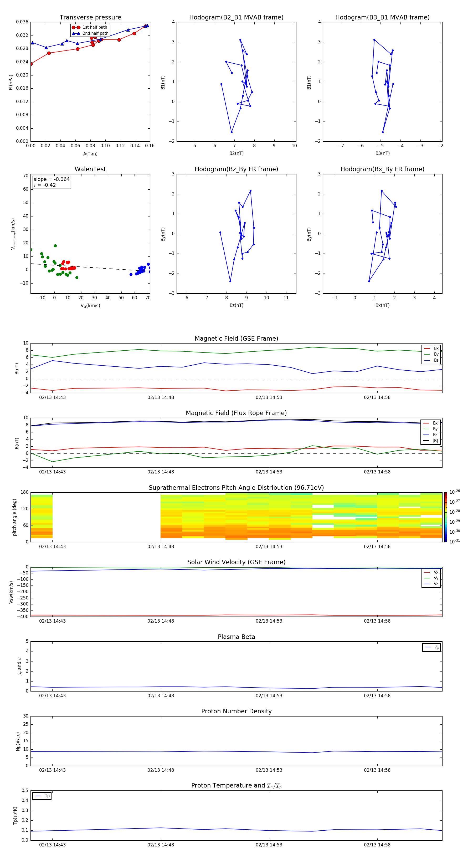
Task: Click the Suprathermal Electrons Pitch Angle Distribution title
Action: pos(236,488)
